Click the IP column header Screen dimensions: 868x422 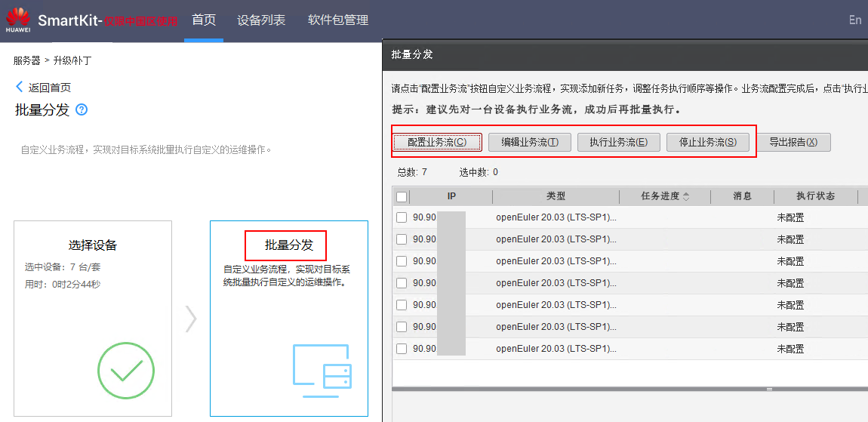(451, 196)
